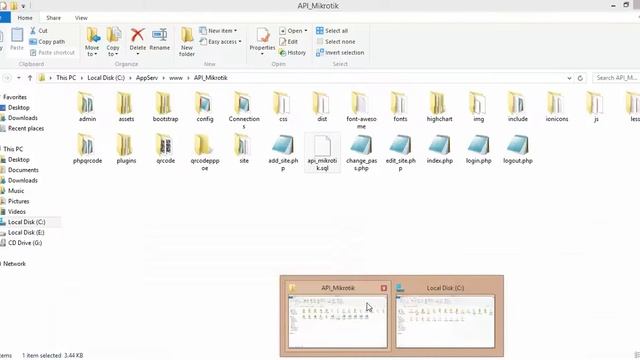The width and height of the screenshot is (640, 360).
Task: Refresh the current folder view
Action: pyautogui.click(x=580, y=78)
